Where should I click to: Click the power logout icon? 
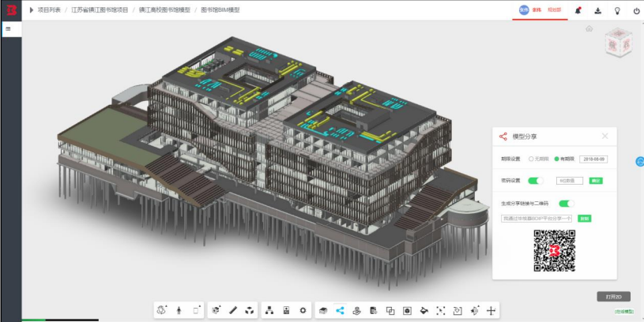636,11
